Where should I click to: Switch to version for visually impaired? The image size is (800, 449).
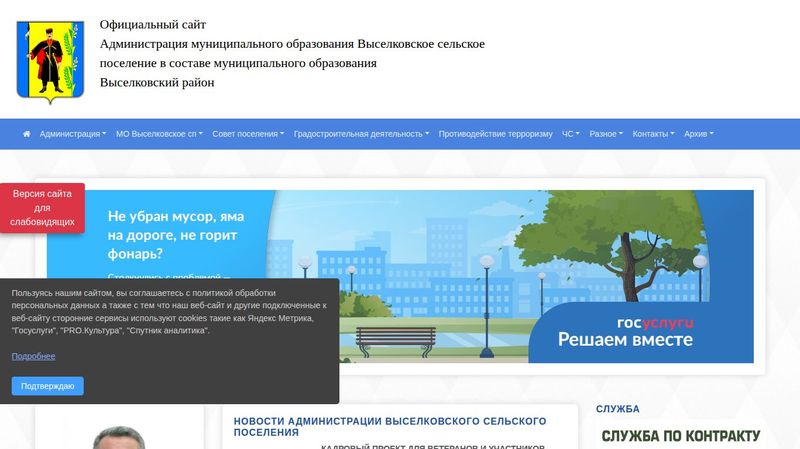pos(42,208)
